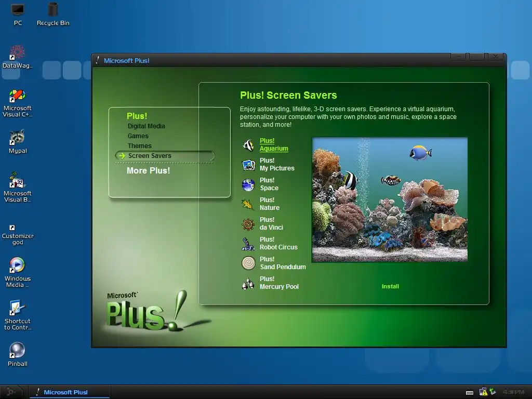Click the Plus! Mercury Pool droplets icon
The image size is (532, 399).
point(248,283)
